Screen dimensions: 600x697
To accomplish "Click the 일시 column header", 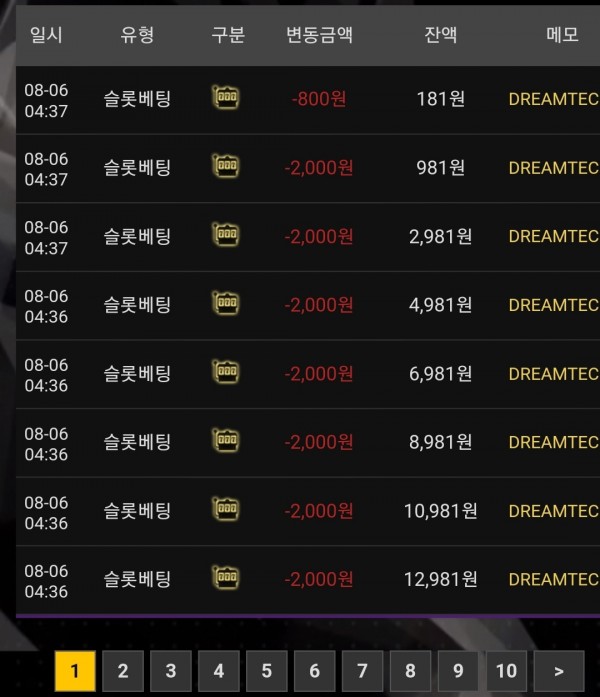I will coord(46,35).
